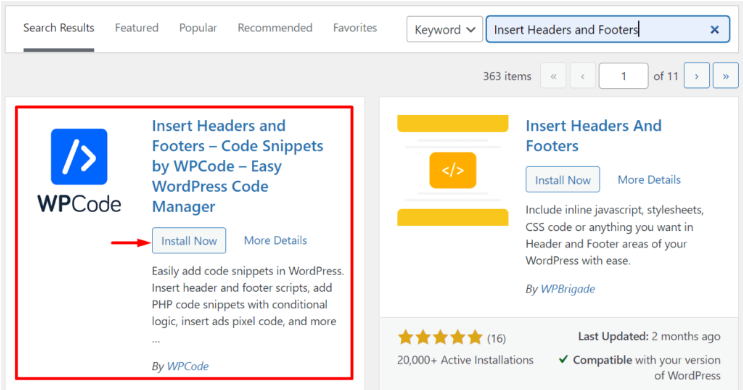Open the Keyword search type dropdown
The width and height of the screenshot is (743, 390).
tap(444, 29)
